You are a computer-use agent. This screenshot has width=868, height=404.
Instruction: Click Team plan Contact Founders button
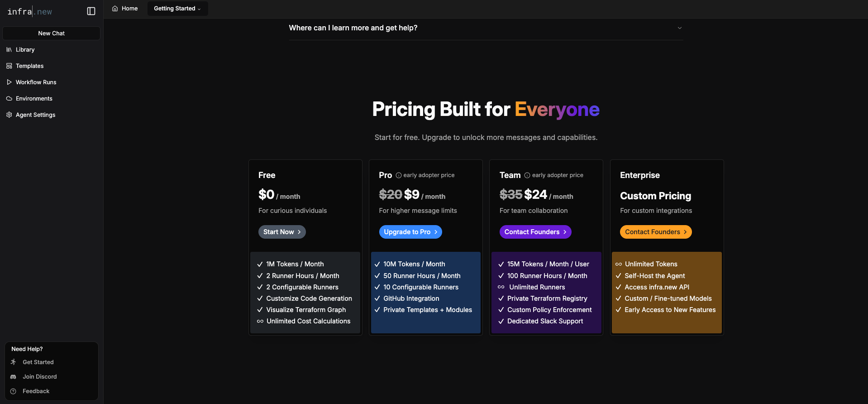pyautogui.click(x=535, y=232)
